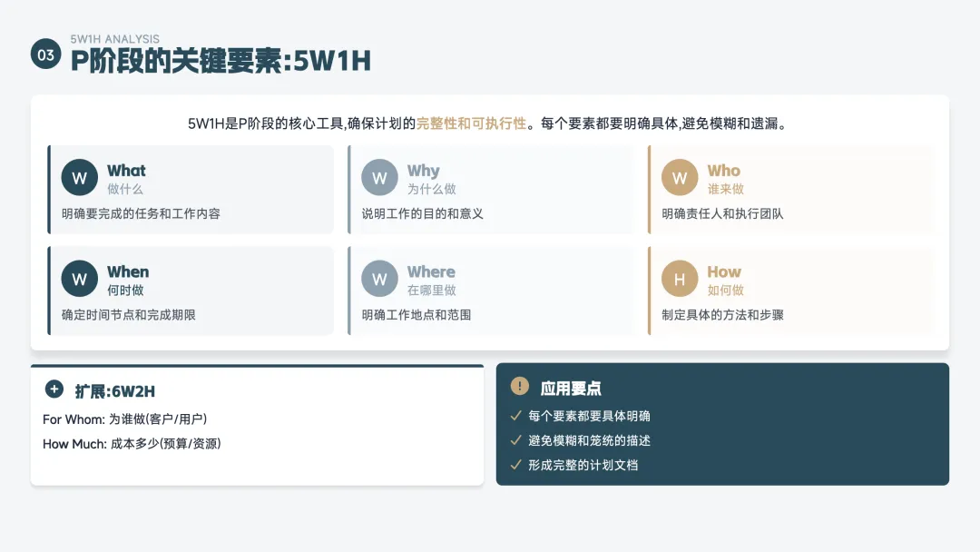Click the 03 slide number badge

point(45,54)
